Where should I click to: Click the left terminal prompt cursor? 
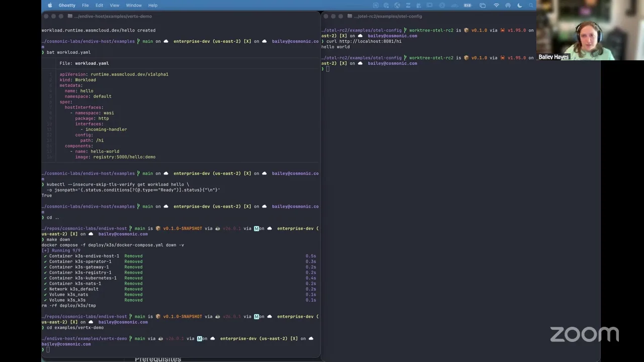(48, 349)
